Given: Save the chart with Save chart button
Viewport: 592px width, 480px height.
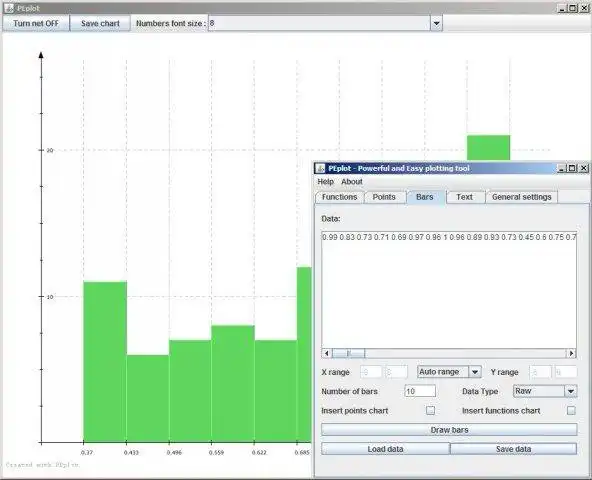Looking at the screenshot, I should tap(100, 23).
